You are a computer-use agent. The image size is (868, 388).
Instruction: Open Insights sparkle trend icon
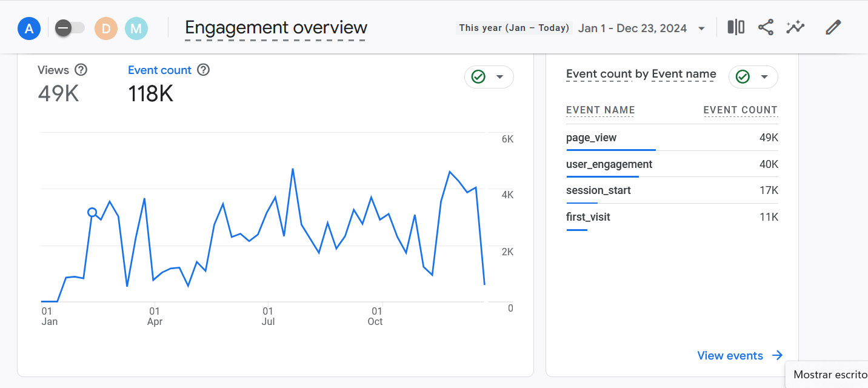pos(795,27)
